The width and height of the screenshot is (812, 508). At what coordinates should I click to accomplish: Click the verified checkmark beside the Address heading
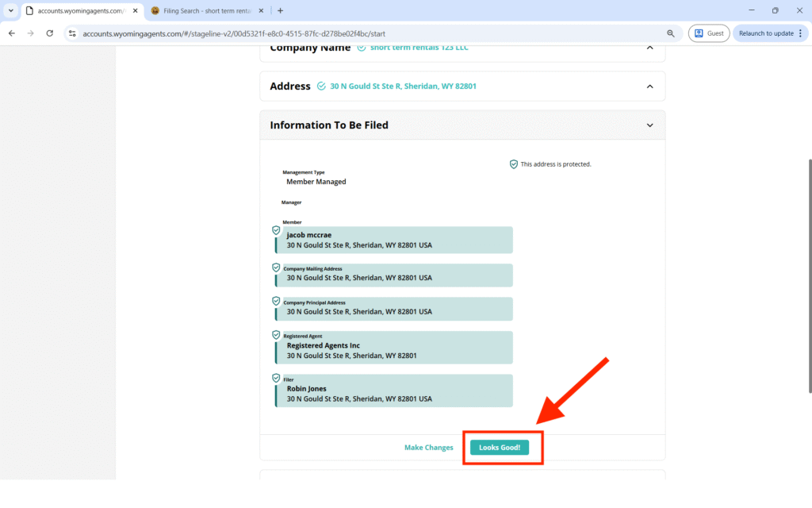coord(321,87)
